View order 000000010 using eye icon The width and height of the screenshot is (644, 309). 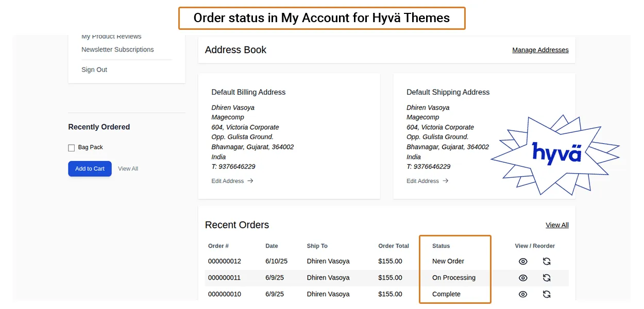pyautogui.click(x=523, y=295)
